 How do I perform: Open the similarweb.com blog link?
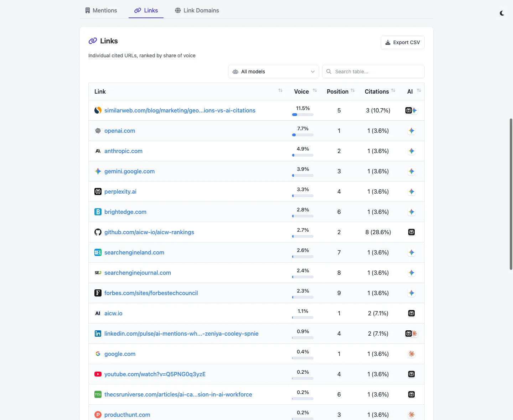pos(180,110)
